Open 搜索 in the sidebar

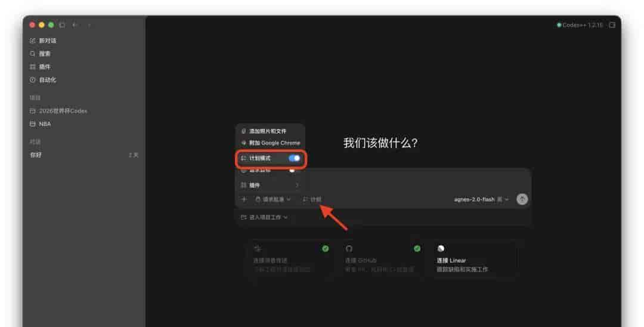[x=40, y=54]
